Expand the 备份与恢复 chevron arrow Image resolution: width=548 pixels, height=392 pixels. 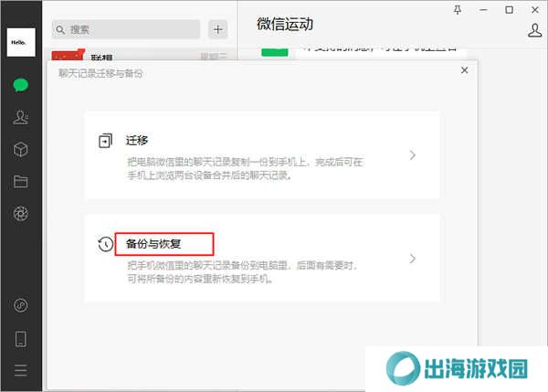click(413, 259)
